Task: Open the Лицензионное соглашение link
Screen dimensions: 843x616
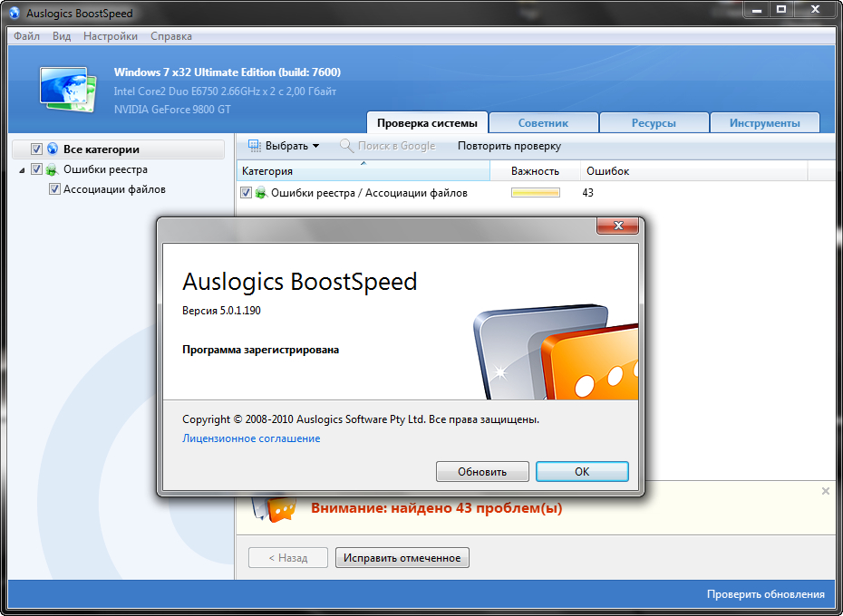Action: point(251,438)
